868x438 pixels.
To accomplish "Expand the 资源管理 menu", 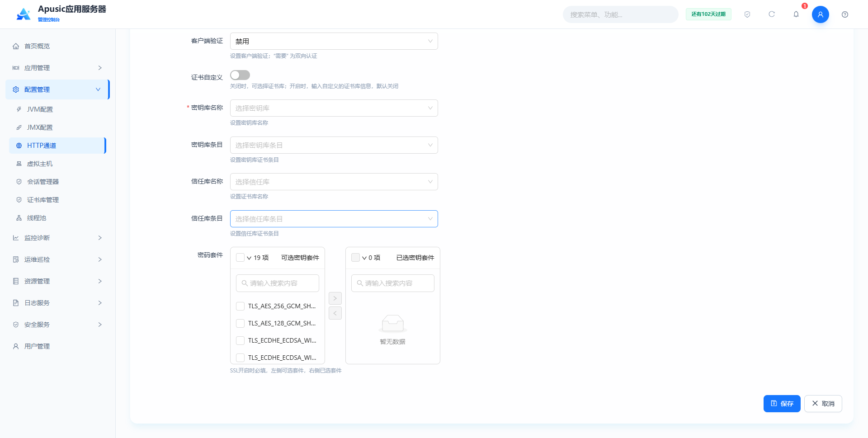I will coord(57,281).
